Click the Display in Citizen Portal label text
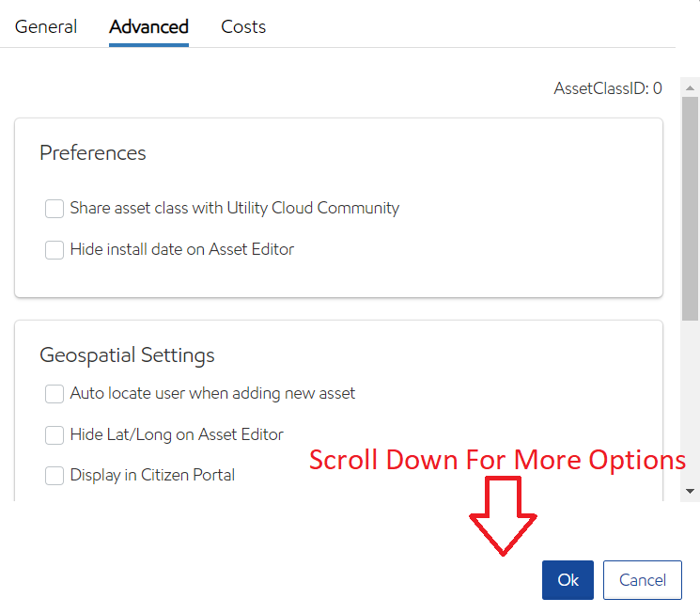This screenshot has height=614, width=700. [152, 476]
